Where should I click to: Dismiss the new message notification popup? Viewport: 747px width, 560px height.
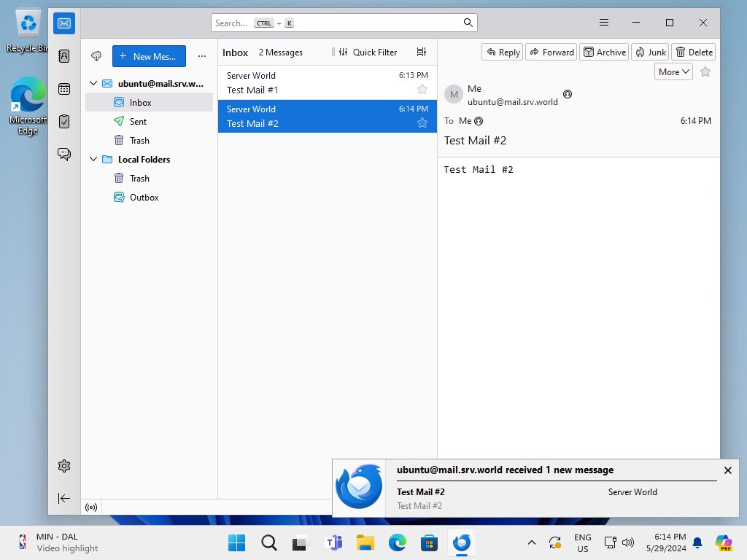click(x=727, y=470)
